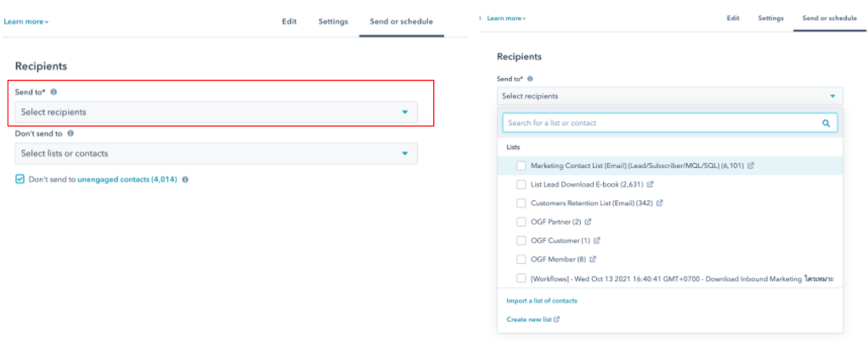
Task: Open OGF Member list external link icon
Action: (592, 259)
